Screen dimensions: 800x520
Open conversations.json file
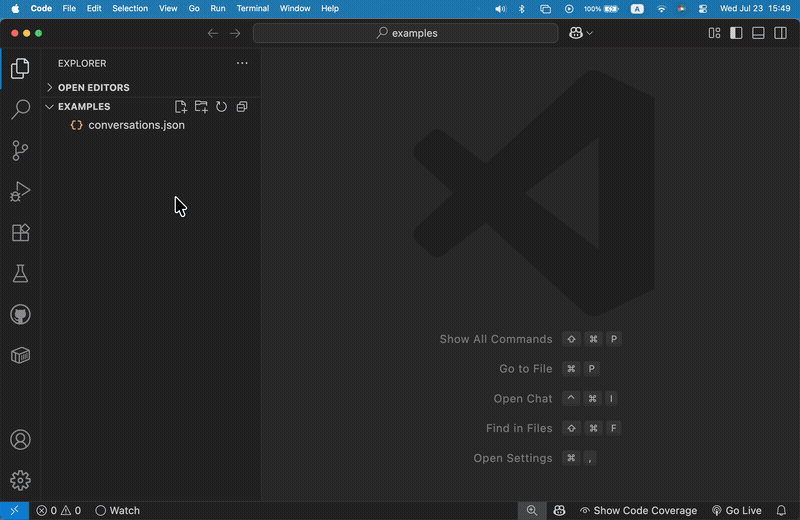click(151, 125)
